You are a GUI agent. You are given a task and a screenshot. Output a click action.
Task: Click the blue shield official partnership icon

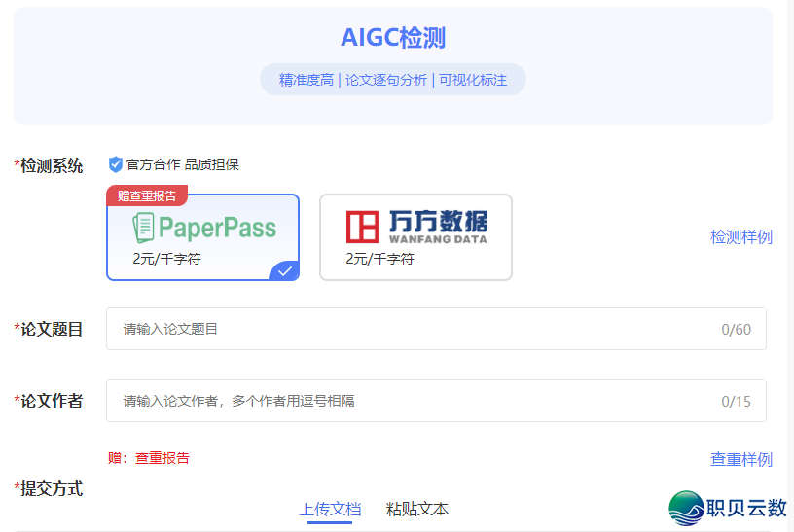coord(116,164)
